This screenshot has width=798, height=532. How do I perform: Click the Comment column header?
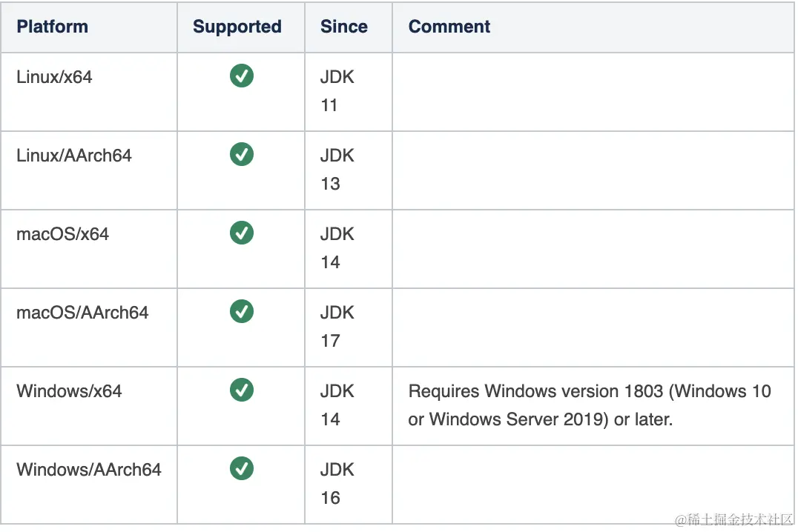449,27
